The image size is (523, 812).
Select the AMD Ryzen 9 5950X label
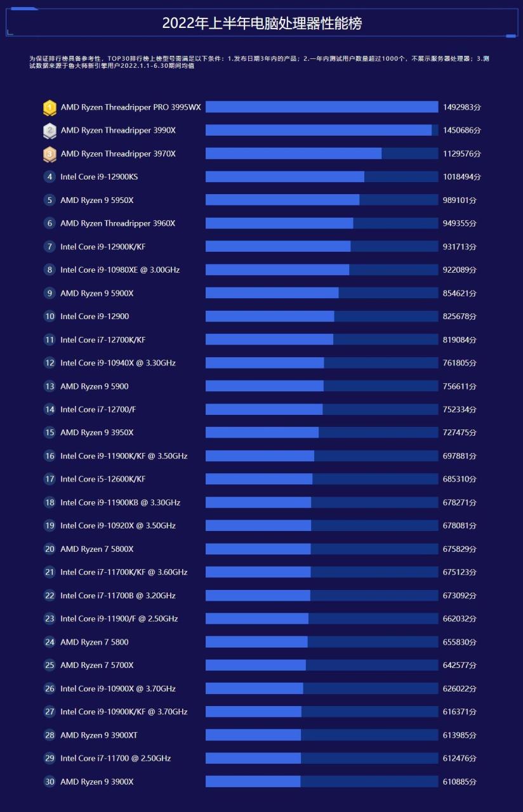97,200
